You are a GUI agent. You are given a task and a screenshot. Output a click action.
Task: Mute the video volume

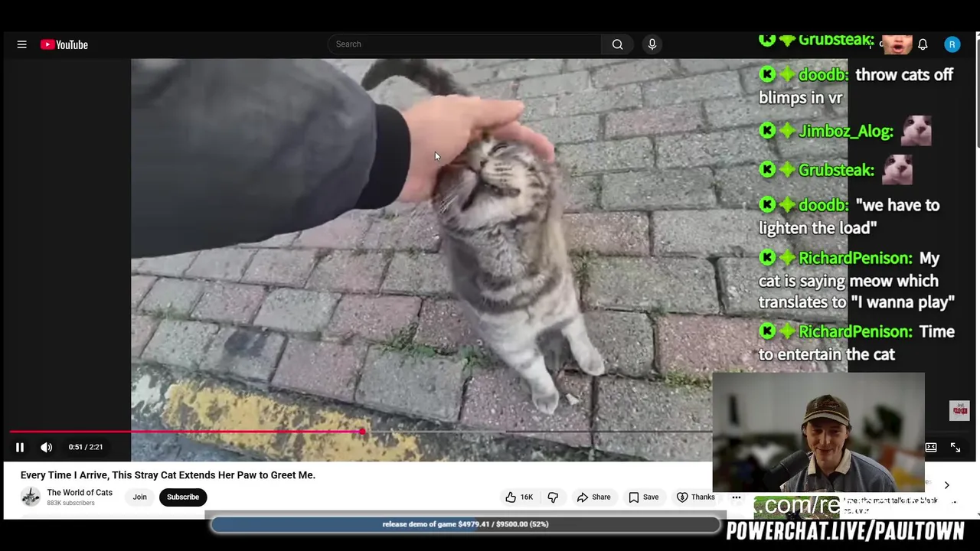pyautogui.click(x=47, y=447)
